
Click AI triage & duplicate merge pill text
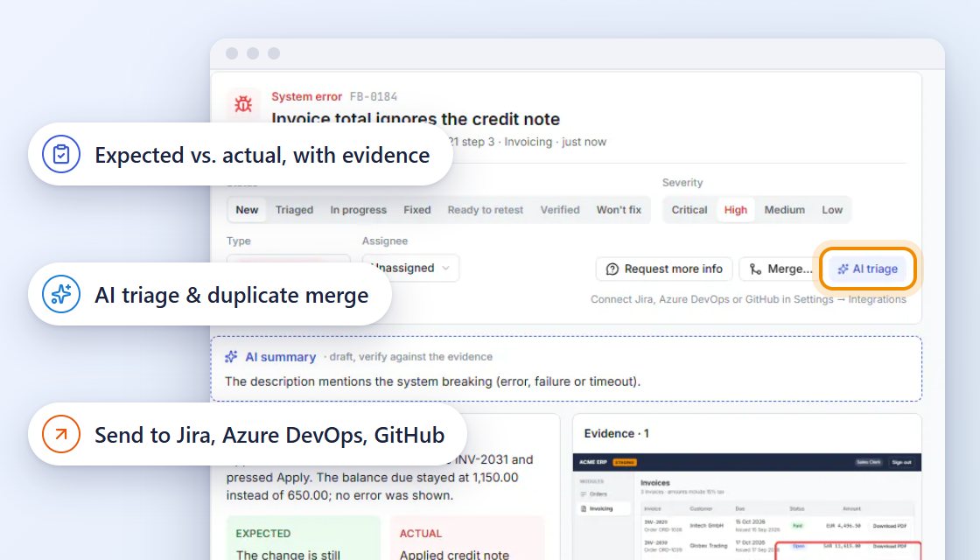231,294
